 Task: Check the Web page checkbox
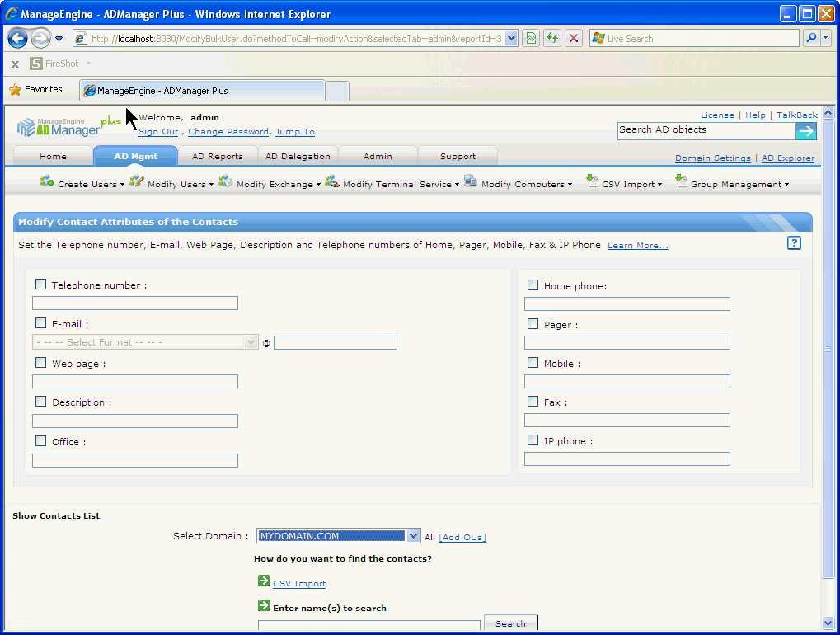point(40,362)
